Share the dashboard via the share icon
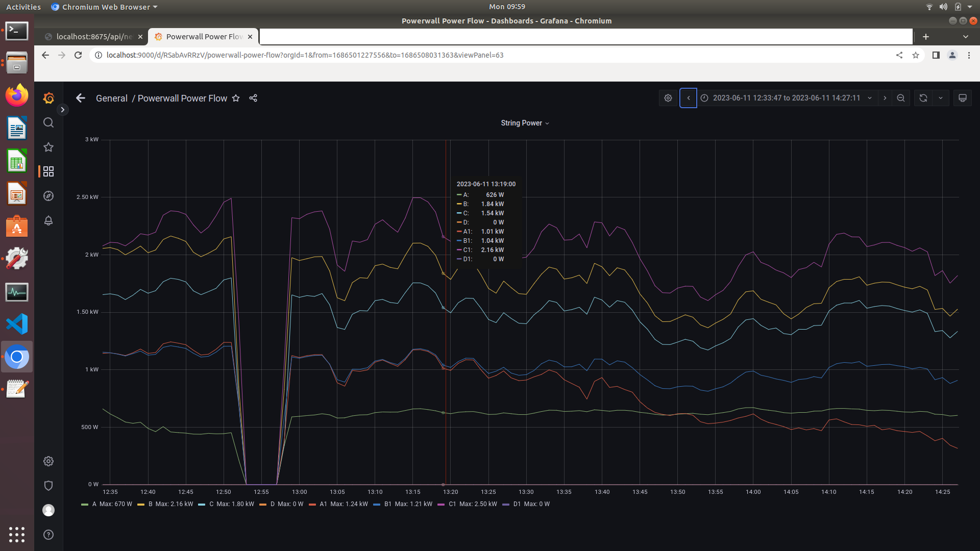 (x=253, y=98)
